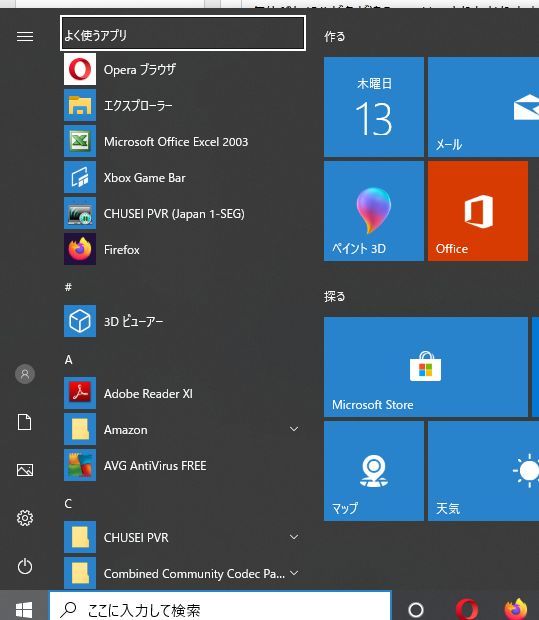Click the Cortana circle on taskbar

[x=416, y=609]
